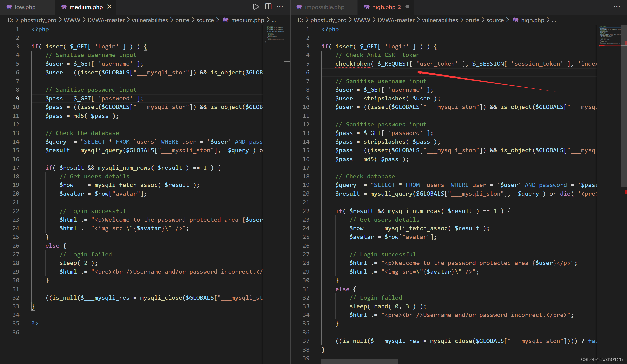Open DVWA-master breadcrumb in left editor

[x=106, y=20]
